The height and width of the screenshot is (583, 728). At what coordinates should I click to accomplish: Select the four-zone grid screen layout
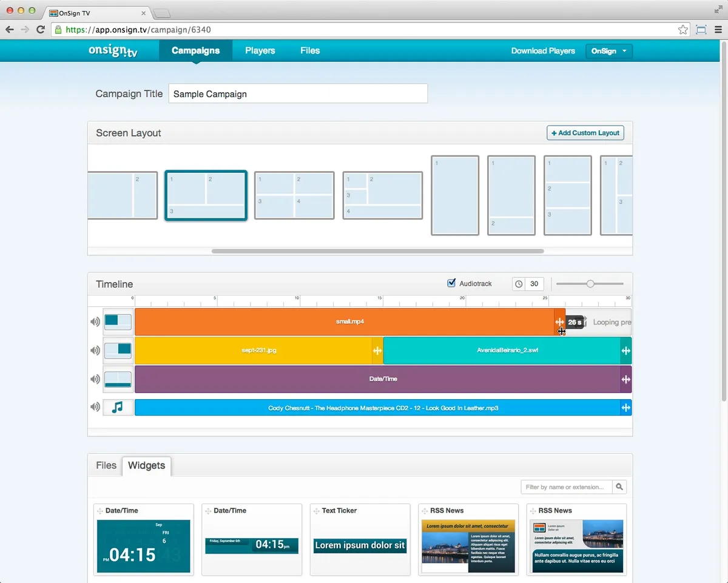click(294, 195)
